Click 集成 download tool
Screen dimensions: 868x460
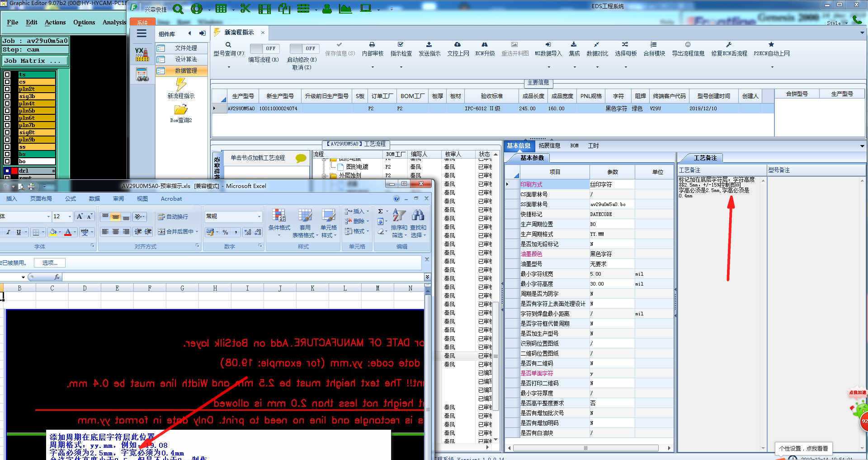coord(574,49)
